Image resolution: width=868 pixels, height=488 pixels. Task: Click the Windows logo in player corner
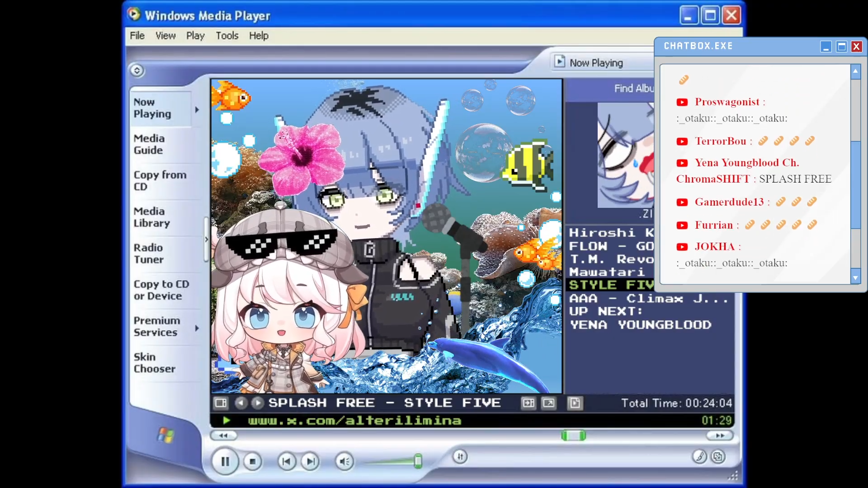[x=166, y=435]
